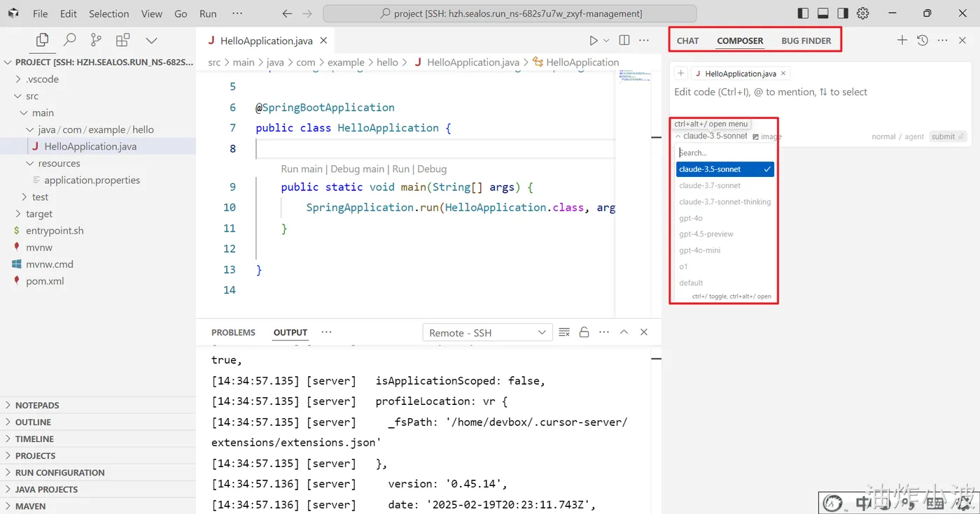Choose gpt-4o-mini from the model list
This screenshot has height=514, width=980.
pos(725,250)
